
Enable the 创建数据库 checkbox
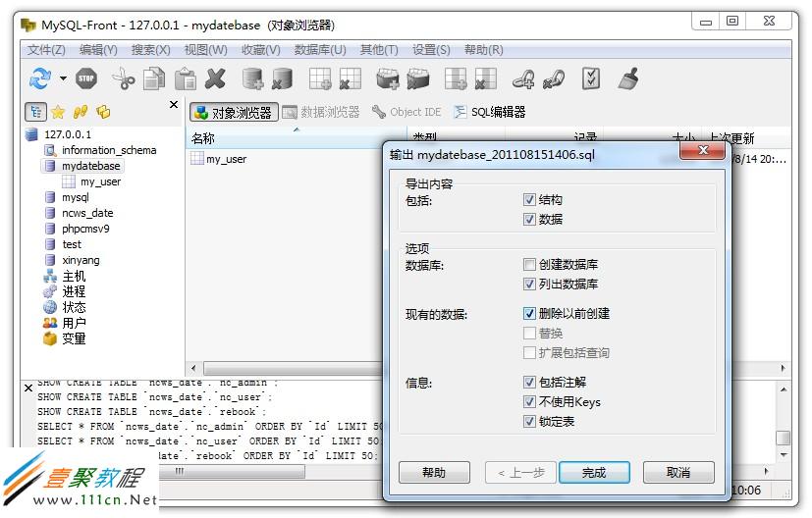[x=529, y=265]
